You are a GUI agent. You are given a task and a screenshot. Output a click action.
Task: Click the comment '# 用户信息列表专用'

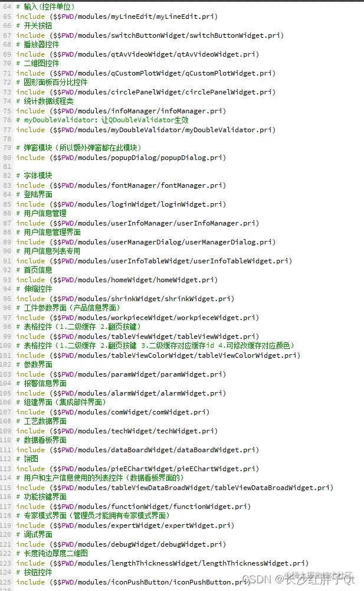[x=48, y=251]
